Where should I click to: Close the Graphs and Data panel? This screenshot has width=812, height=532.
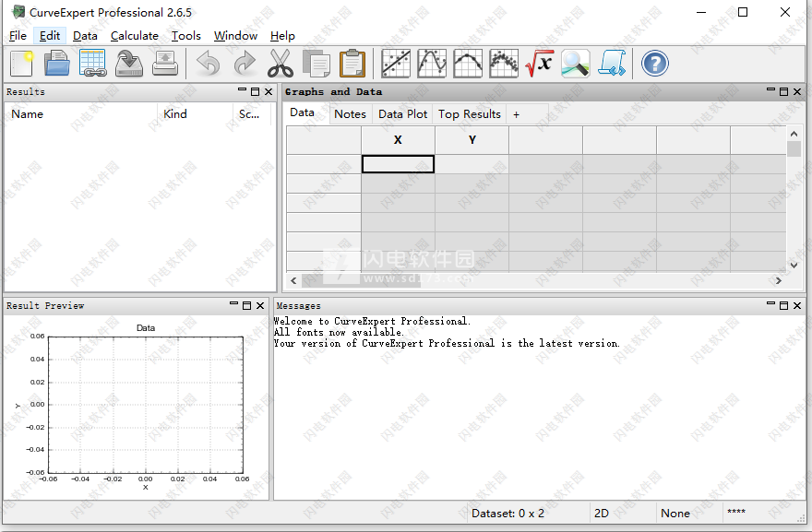797,91
